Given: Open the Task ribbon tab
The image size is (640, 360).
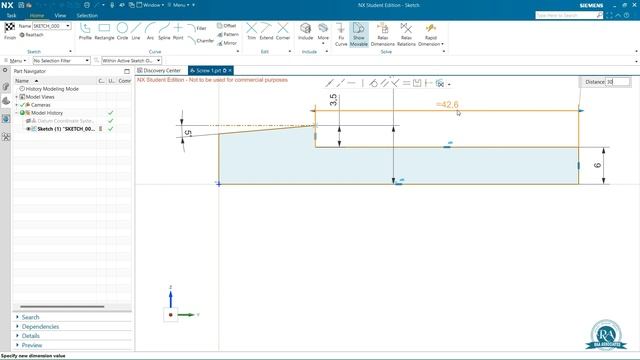Looking at the screenshot, I should 11,16.
